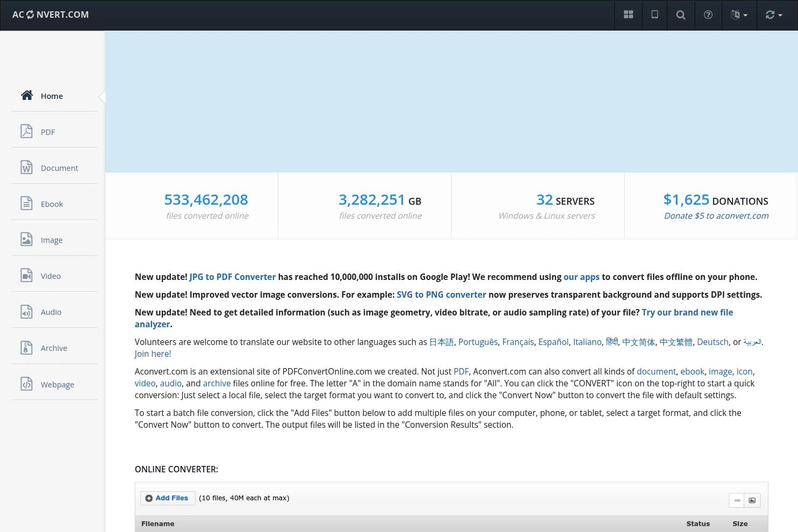Open the grid apps icon in header
Image resolution: width=798 pixels, height=532 pixels.
click(x=628, y=15)
